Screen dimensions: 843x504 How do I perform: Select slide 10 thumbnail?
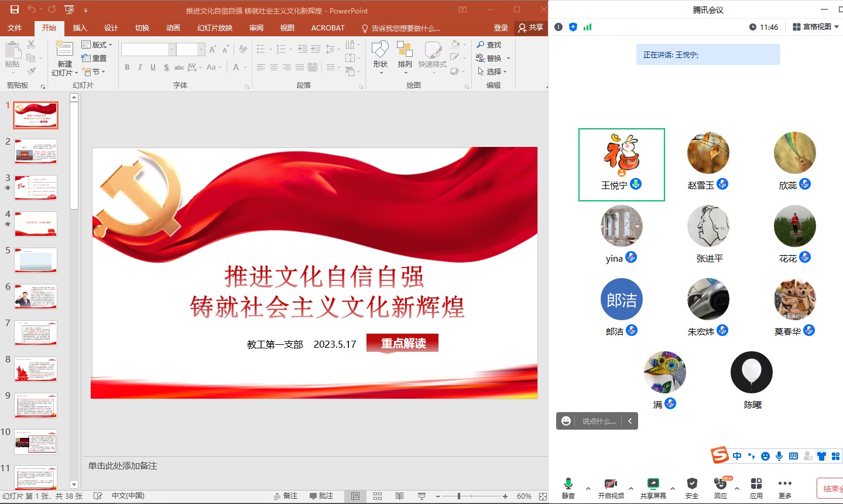coord(36,442)
